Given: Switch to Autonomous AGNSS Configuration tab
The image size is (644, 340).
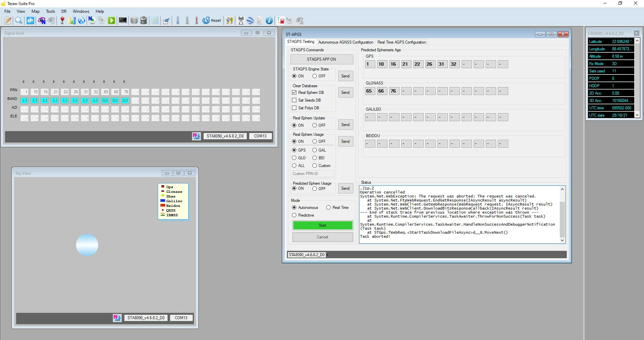Looking at the screenshot, I should 346,42.
